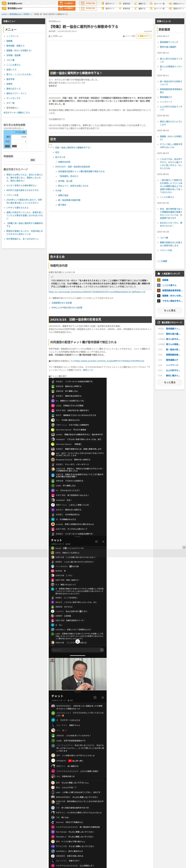Viewport: 186px width, 868px height.
Task: Click the star icon beside 人気記事ランキング
Action: (159, 274)
